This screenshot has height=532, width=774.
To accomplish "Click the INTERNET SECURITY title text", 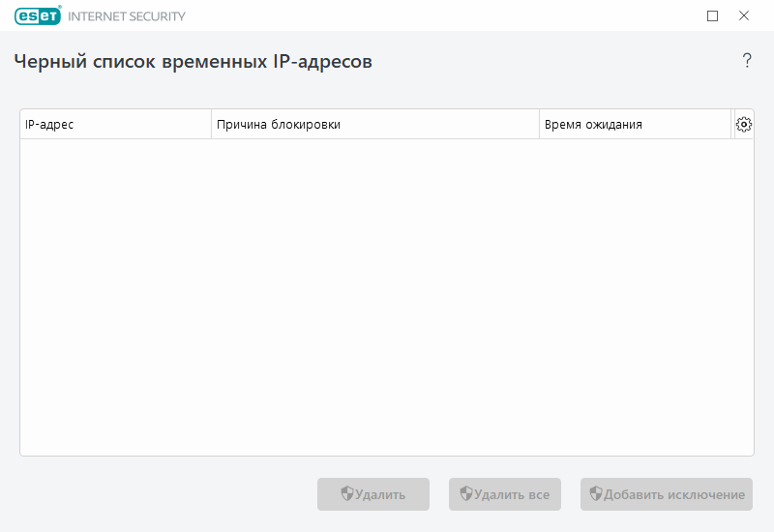I will 127,16.
